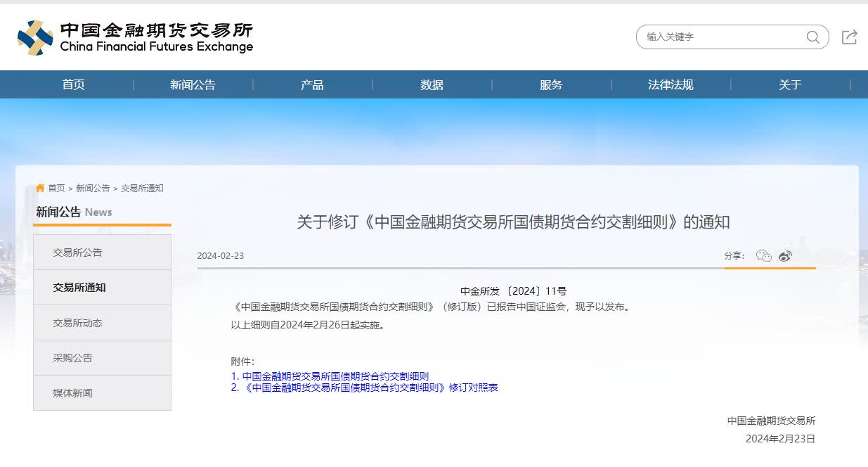The image size is (868, 467).
Task: Click the signature 中国金融期货交易所 at bottom
Action: point(772,421)
